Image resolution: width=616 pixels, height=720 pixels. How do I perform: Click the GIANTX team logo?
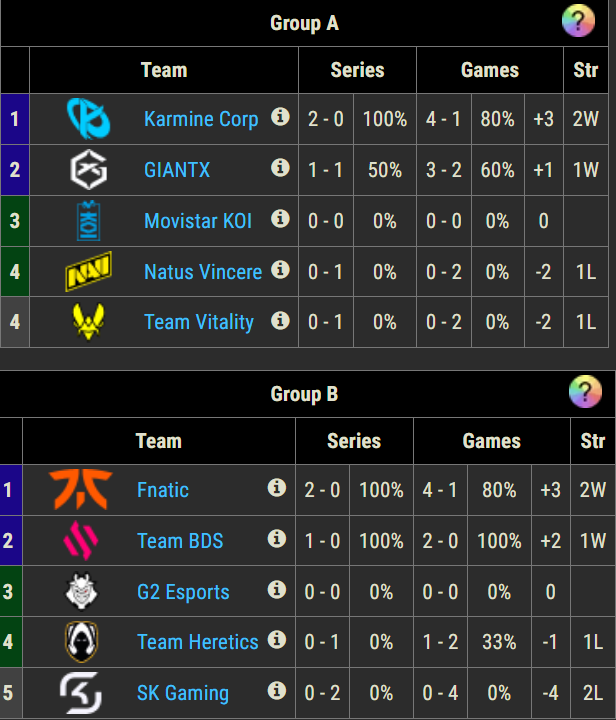88,170
